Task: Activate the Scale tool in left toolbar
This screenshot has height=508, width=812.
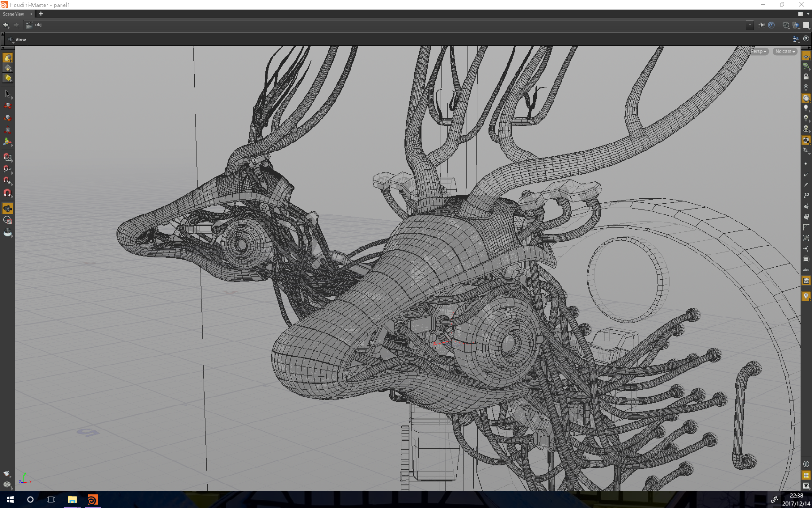Action: (8, 129)
